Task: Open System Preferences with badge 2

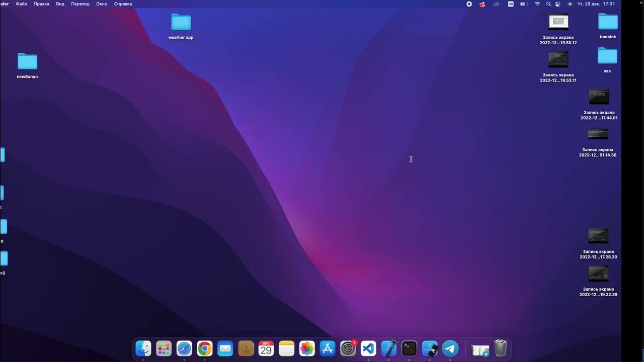Action: pyautogui.click(x=348, y=348)
